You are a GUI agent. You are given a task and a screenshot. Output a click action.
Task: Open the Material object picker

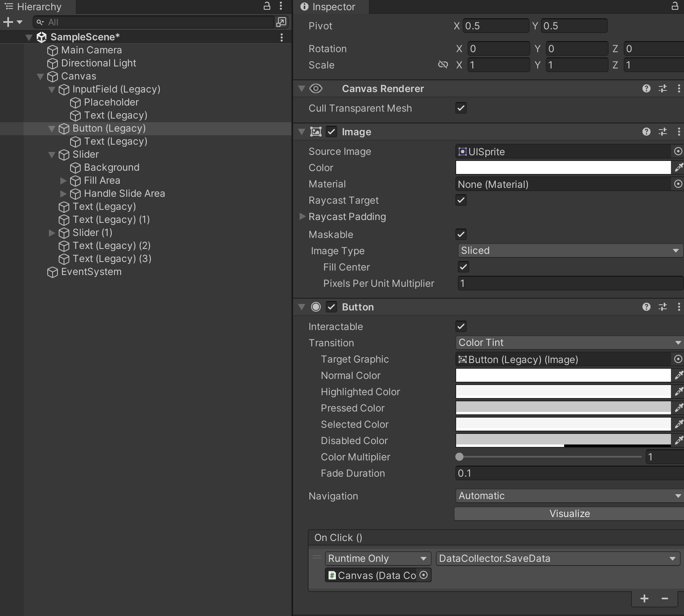[678, 184]
